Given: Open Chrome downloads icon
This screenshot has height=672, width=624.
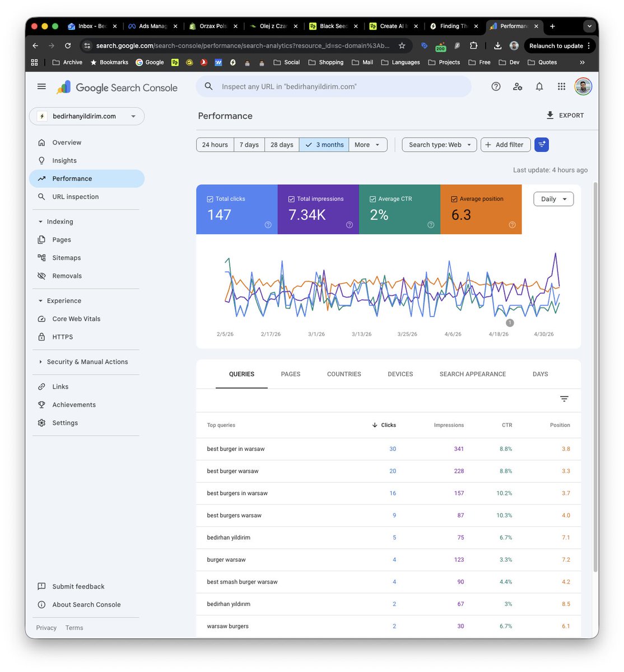Looking at the screenshot, I should pyautogui.click(x=497, y=46).
